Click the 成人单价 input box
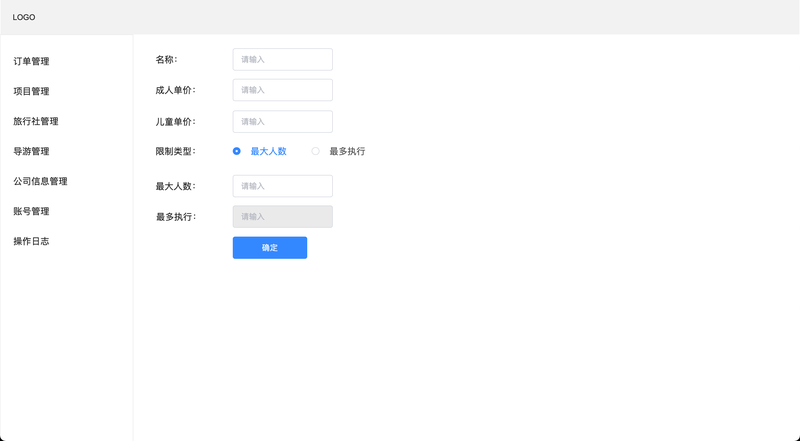Screen dimensions: 800x441 coord(283,90)
